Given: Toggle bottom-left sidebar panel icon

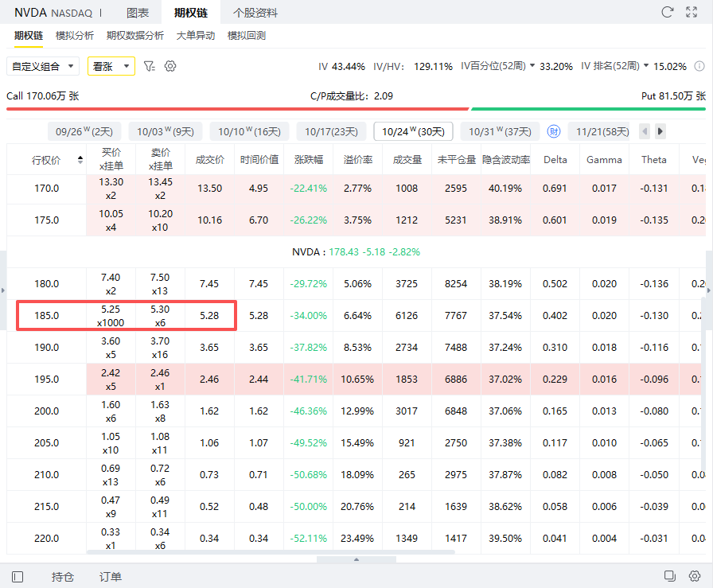Looking at the screenshot, I should click(x=18, y=577).
